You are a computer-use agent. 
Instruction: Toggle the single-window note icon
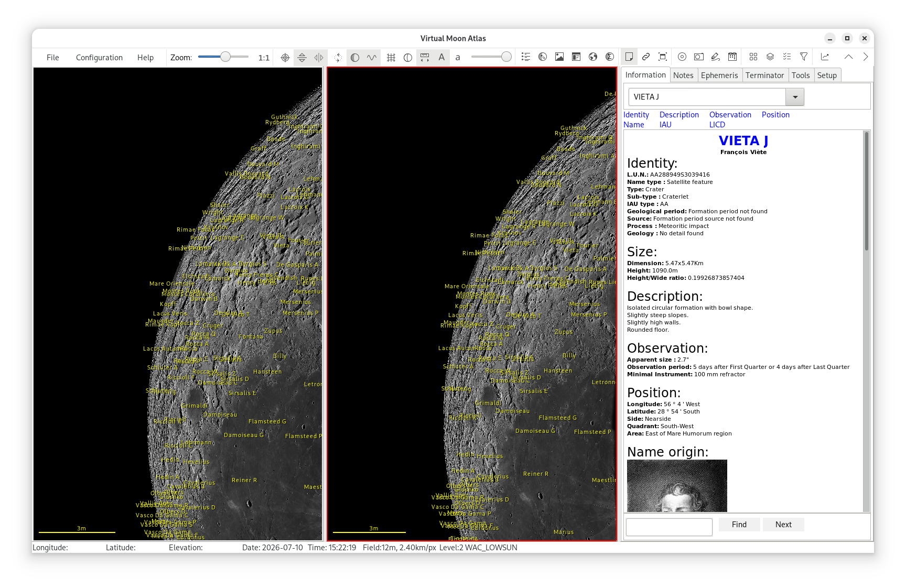tap(629, 57)
